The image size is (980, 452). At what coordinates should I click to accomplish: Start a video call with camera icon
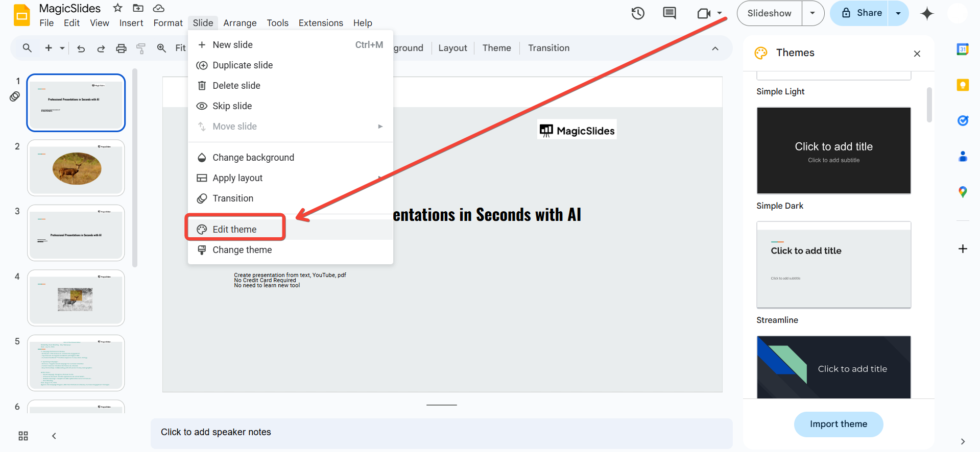click(704, 13)
